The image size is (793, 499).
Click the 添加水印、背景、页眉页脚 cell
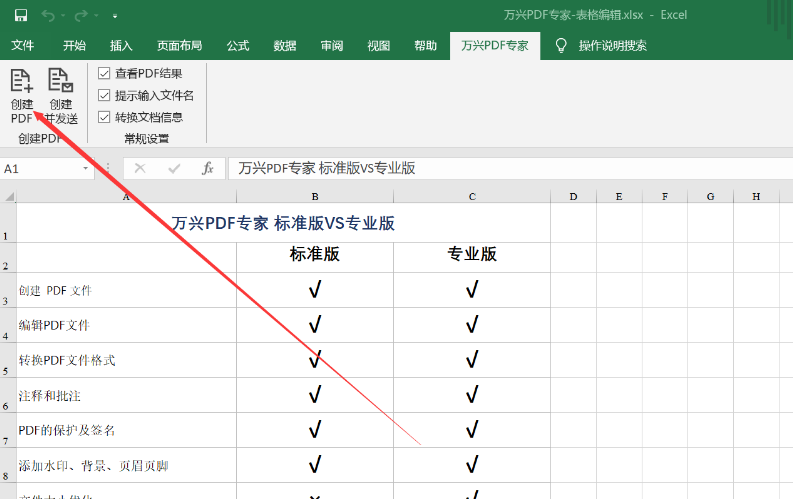tap(126, 465)
